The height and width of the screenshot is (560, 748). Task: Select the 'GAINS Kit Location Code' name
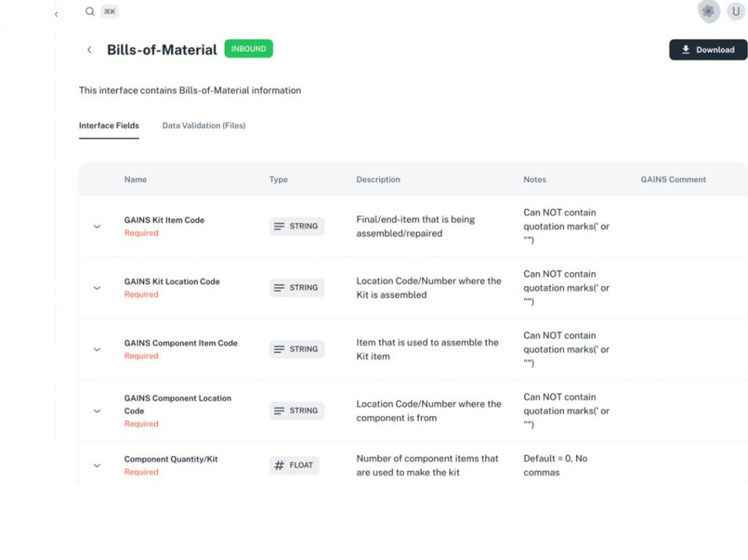172,281
